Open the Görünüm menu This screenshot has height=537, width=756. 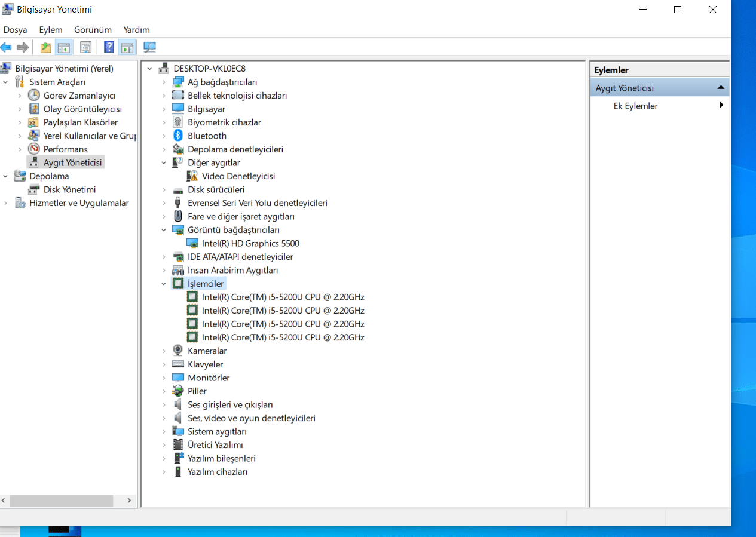93,30
